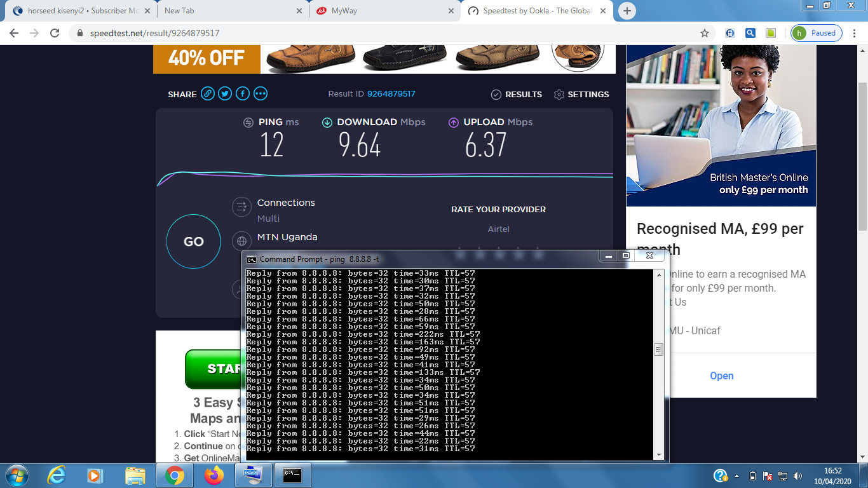
Task: Bookmark this page with star icon
Action: [x=704, y=33]
